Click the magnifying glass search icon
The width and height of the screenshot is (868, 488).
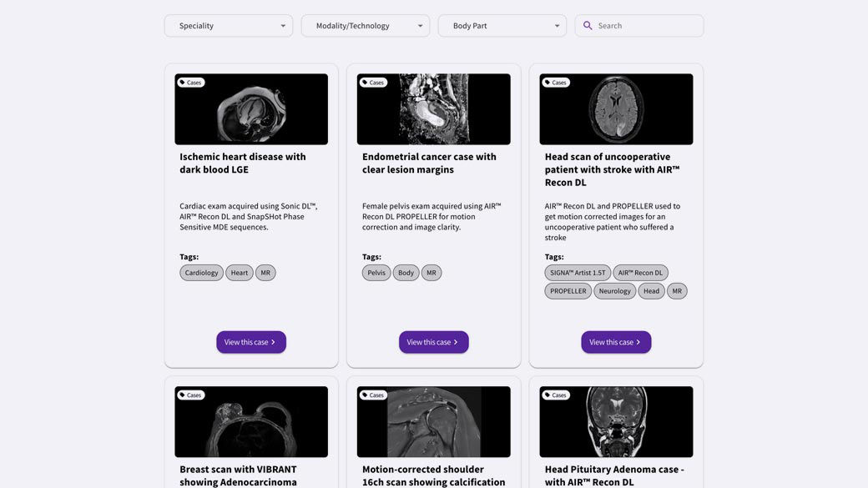coord(588,26)
